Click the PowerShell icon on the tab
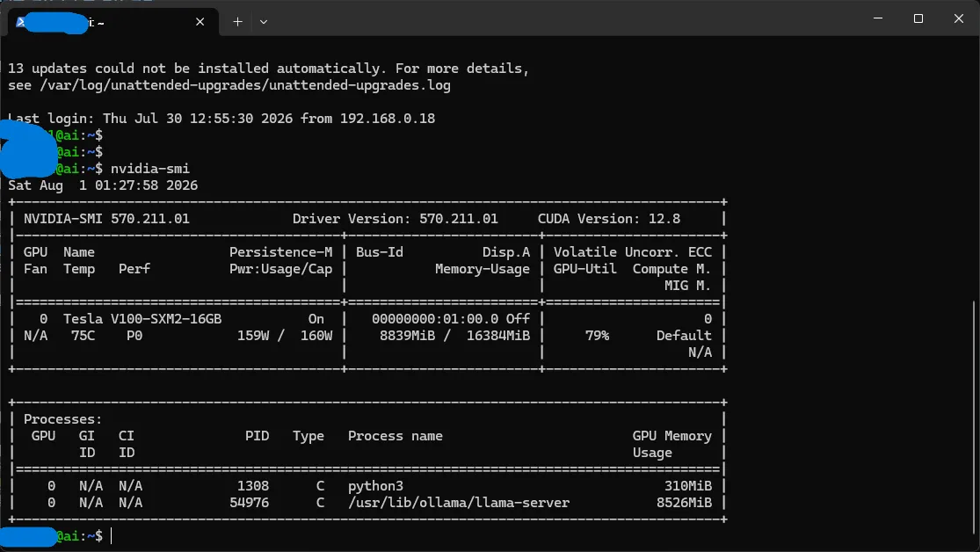The height and width of the screenshot is (552, 980). (20, 22)
